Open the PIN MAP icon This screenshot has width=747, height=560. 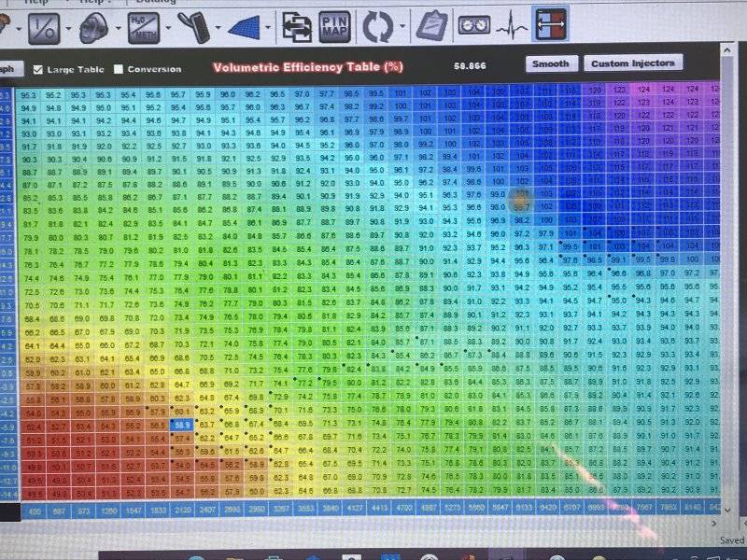[x=334, y=27]
